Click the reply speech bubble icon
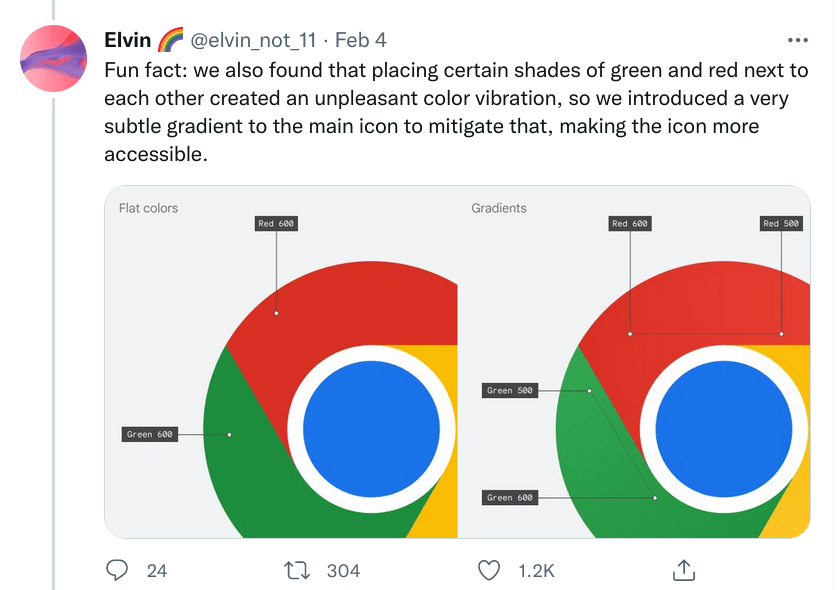837x590 pixels. point(118,570)
